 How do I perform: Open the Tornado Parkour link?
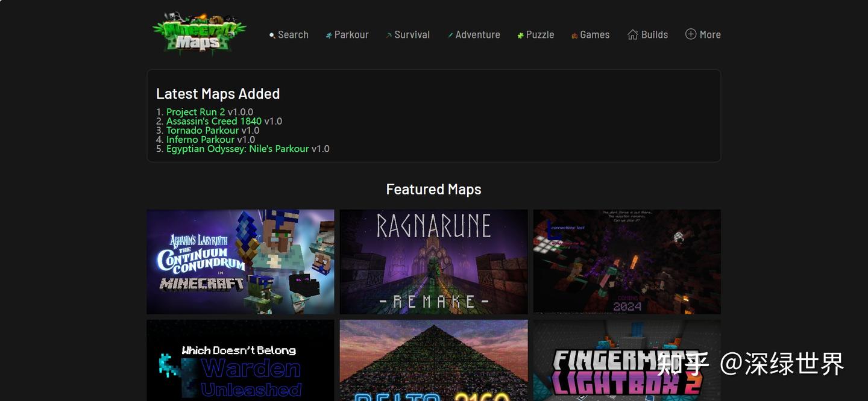(x=203, y=130)
